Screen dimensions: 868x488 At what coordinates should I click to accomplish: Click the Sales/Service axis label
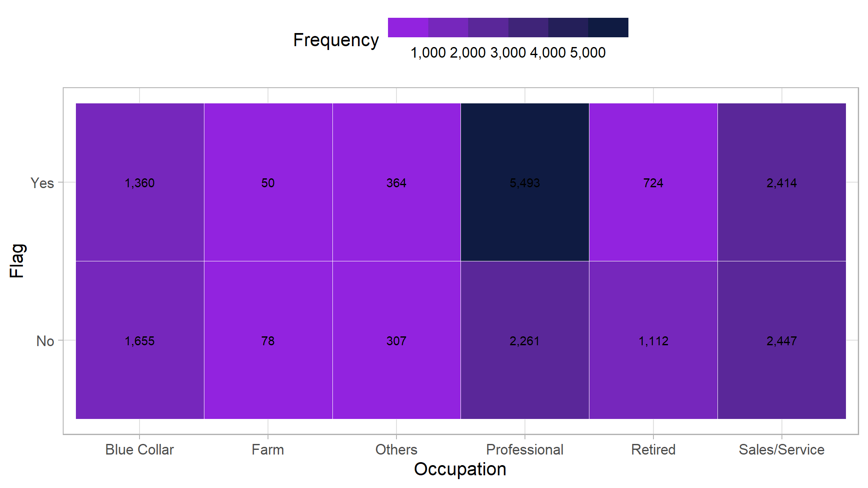click(781, 449)
